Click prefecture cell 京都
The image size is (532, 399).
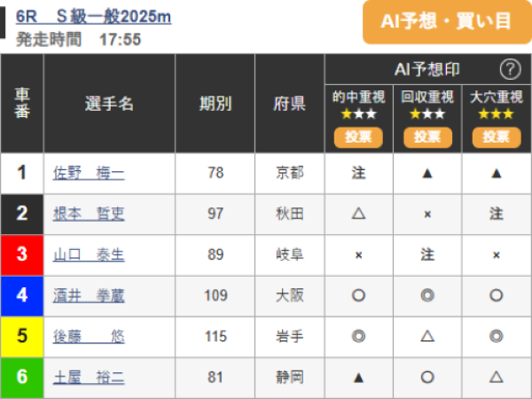[x=290, y=173]
